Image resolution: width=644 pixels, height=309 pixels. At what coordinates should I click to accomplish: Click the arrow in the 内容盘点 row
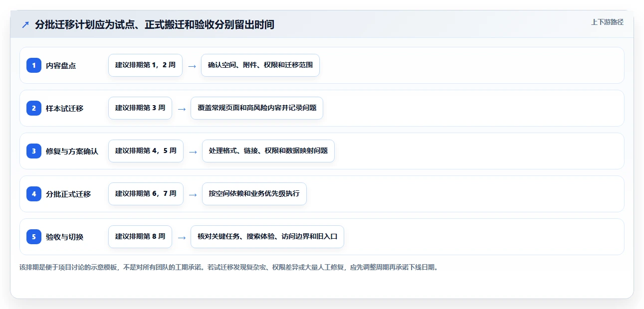(x=192, y=66)
